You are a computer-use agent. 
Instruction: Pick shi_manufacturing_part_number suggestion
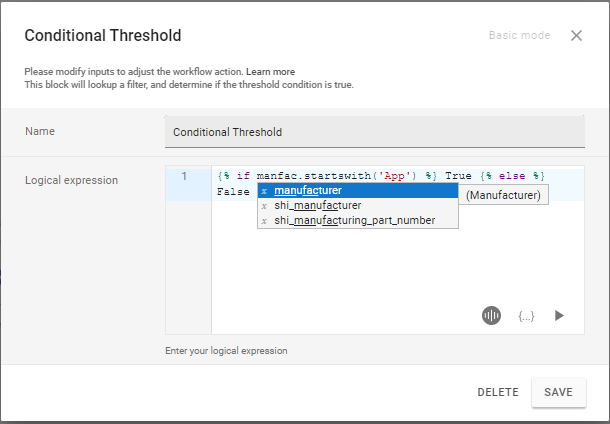[354, 220]
